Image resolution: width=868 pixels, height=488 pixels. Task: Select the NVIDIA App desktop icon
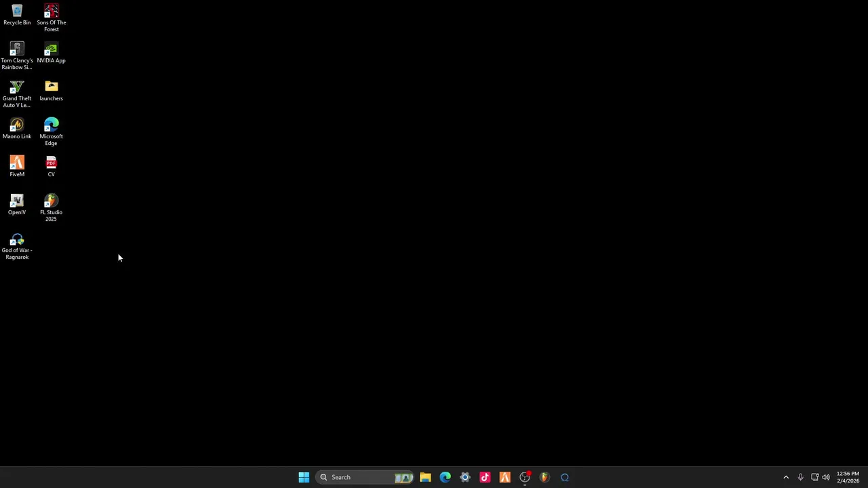51,53
